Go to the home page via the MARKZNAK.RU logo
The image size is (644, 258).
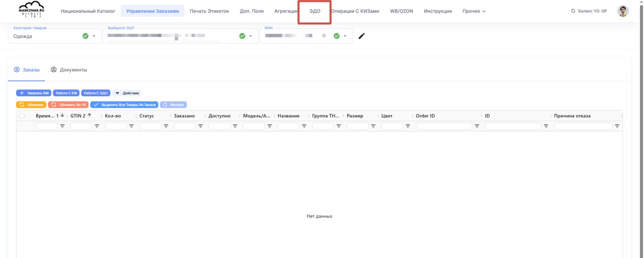click(x=31, y=11)
